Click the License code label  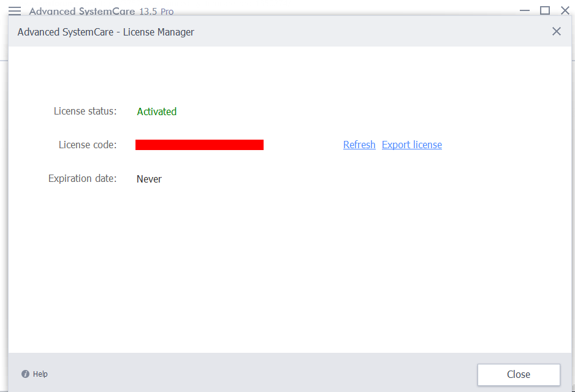click(x=88, y=145)
